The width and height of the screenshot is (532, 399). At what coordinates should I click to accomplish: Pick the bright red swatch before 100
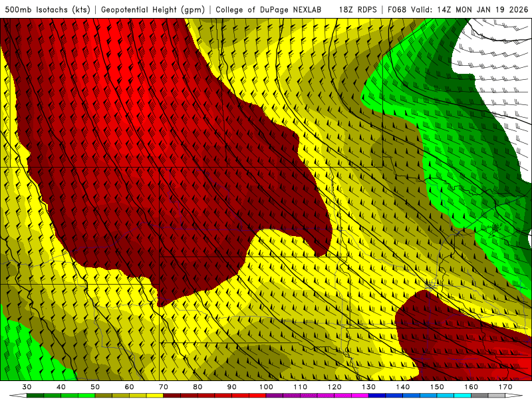257,395
